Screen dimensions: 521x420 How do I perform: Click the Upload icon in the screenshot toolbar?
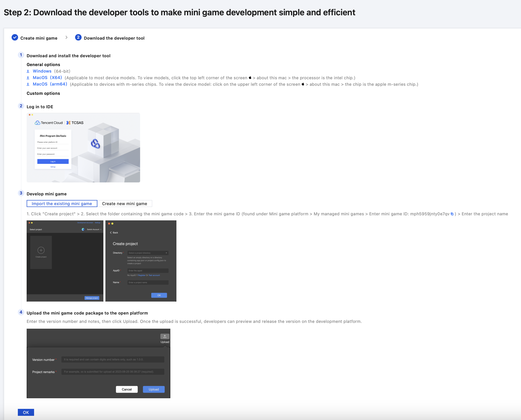tap(165, 336)
